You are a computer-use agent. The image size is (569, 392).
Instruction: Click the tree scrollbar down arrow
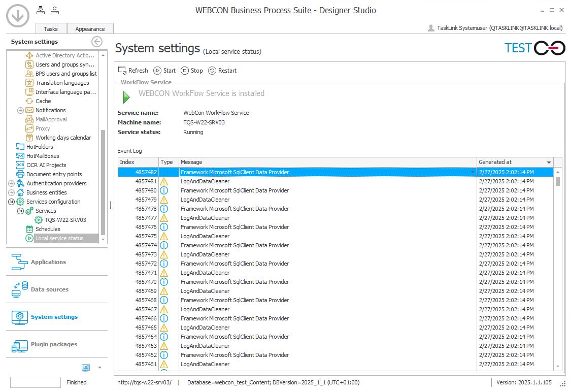(x=103, y=239)
